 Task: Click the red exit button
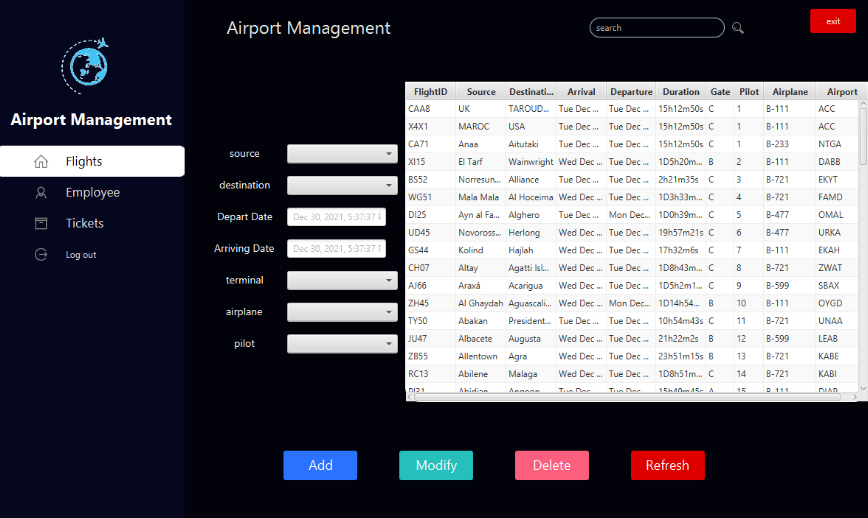click(833, 21)
